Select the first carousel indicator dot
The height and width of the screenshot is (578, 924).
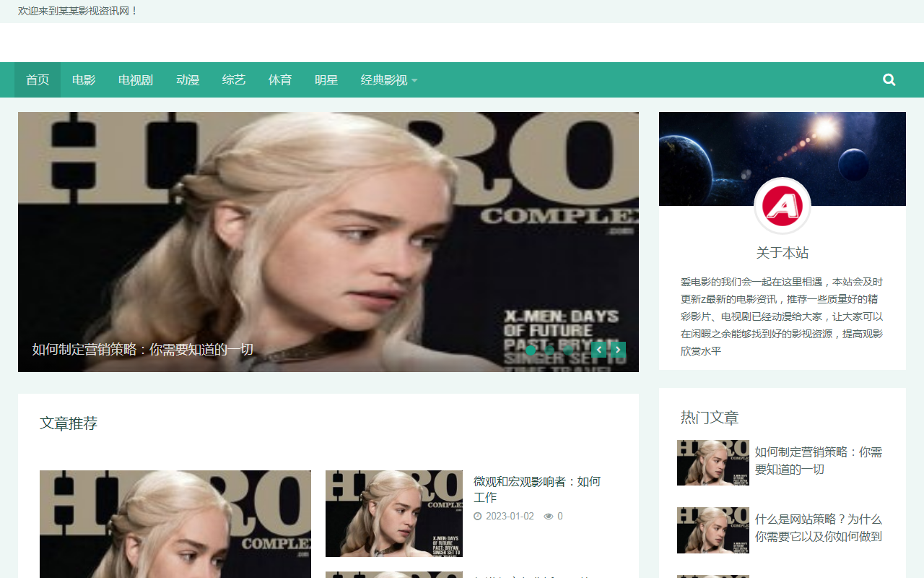pos(531,350)
